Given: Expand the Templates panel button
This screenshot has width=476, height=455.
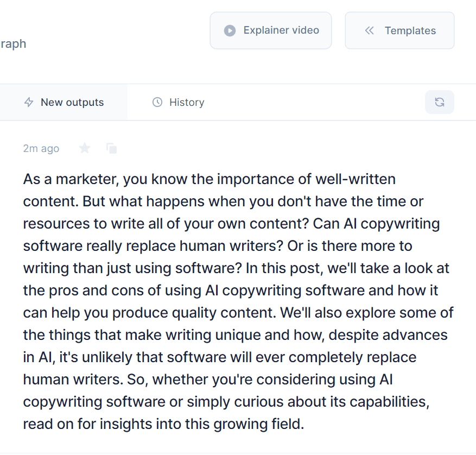Looking at the screenshot, I should (399, 30).
